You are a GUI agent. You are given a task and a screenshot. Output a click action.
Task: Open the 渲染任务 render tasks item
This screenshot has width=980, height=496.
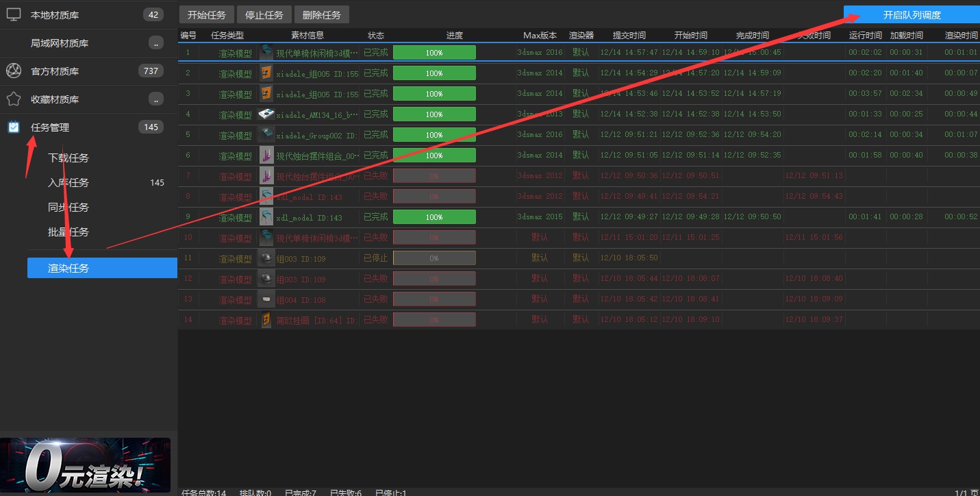tap(102, 268)
